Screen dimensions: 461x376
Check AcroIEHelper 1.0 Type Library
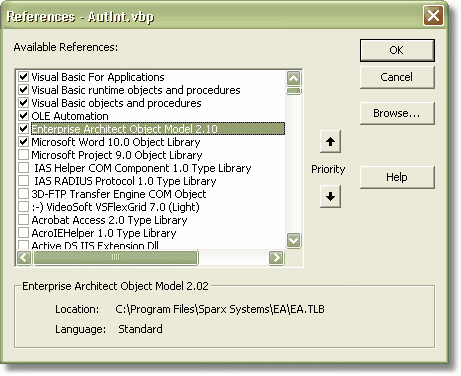click(23, 233)
